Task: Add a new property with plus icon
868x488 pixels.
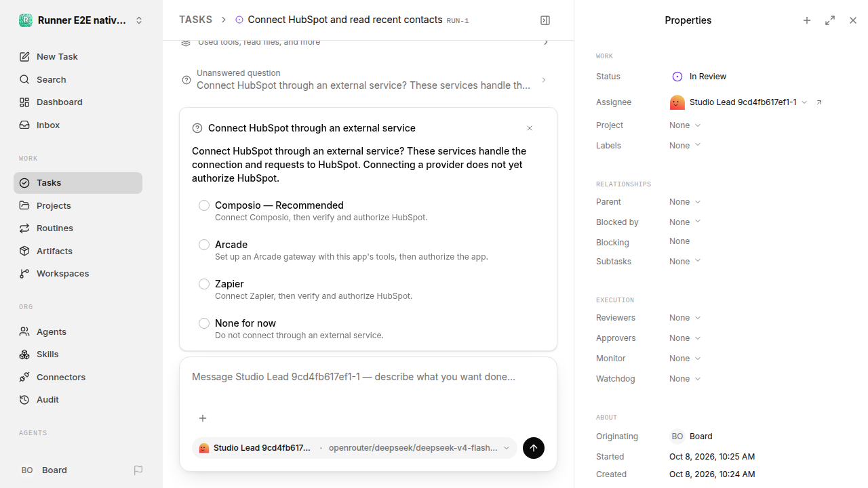Action: click(x=807, y=20)
